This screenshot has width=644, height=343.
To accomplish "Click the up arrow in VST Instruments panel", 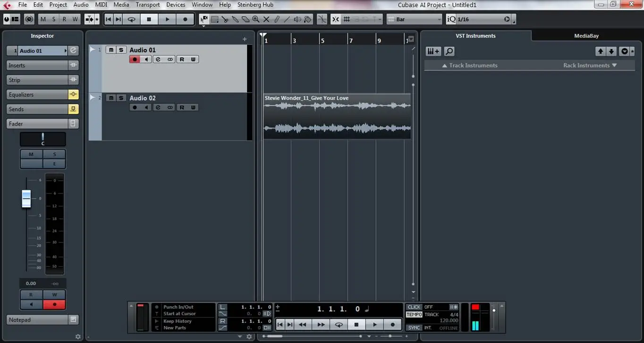I will coord(601,51).
